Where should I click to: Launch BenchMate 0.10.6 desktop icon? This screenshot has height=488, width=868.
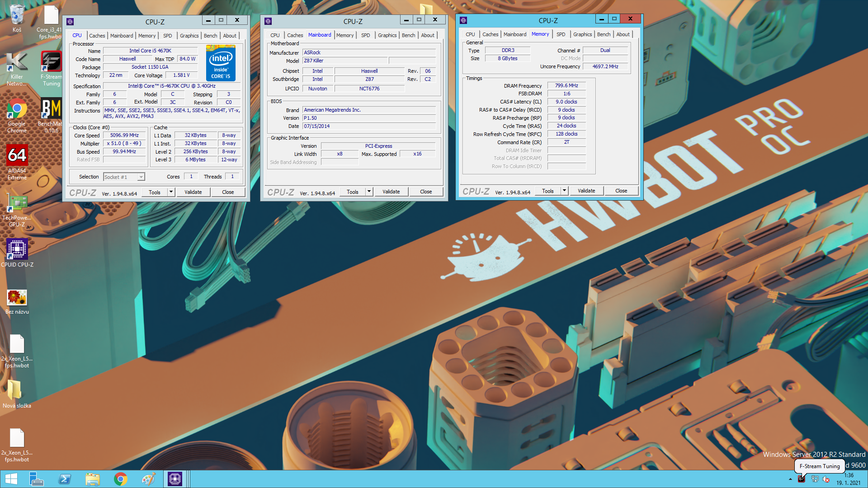pyautogui.click(x=51, y=116)
